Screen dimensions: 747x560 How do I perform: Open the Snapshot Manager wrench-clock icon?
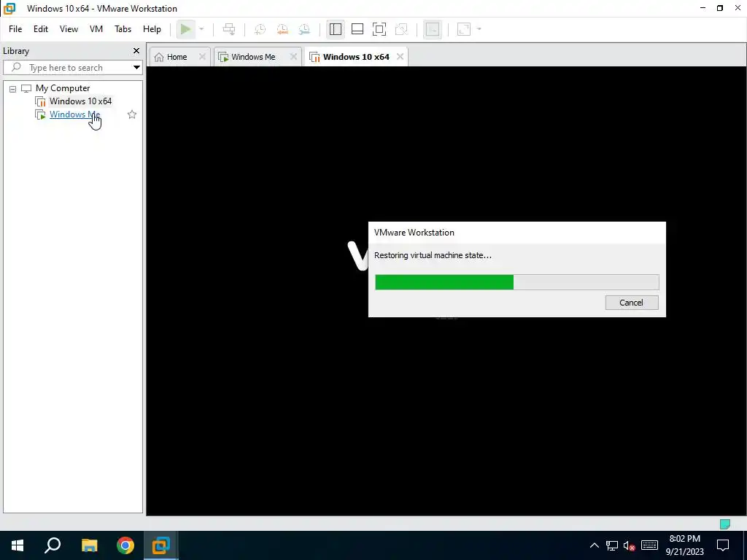pos(304,29)
